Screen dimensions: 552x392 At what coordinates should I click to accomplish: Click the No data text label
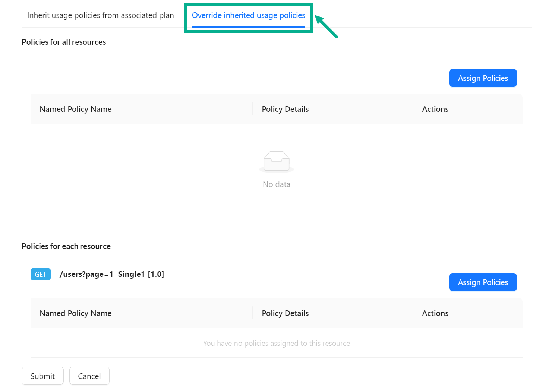coord(276,184)
